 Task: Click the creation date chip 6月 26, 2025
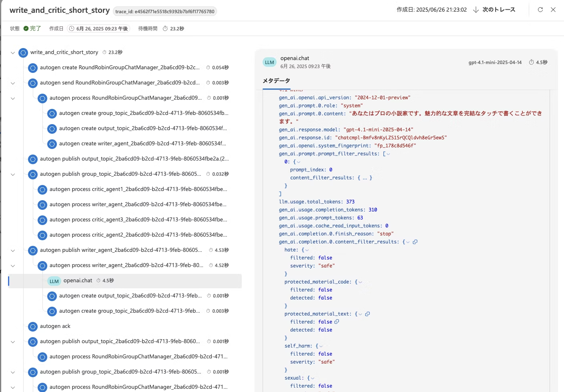click(x=98, y=28)
